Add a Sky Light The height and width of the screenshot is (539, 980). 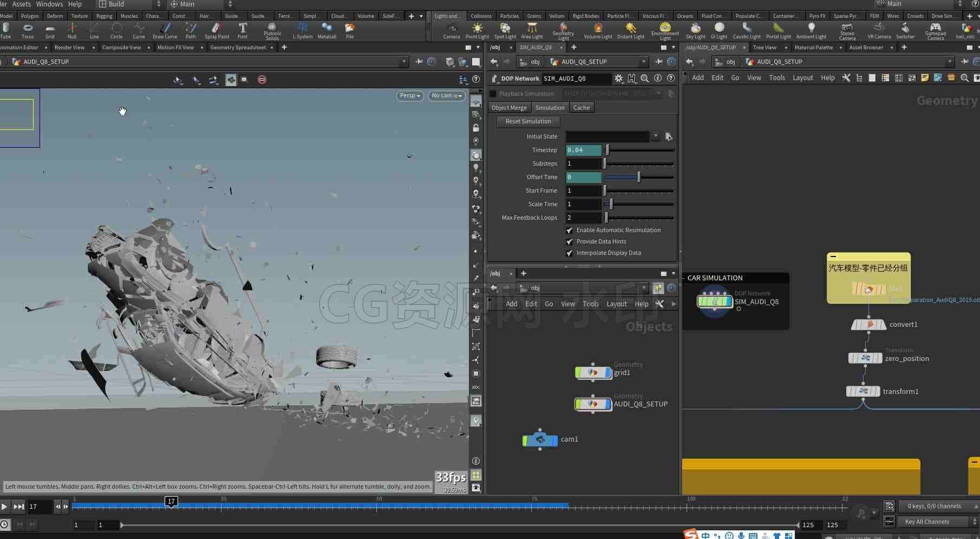[695, 31]
